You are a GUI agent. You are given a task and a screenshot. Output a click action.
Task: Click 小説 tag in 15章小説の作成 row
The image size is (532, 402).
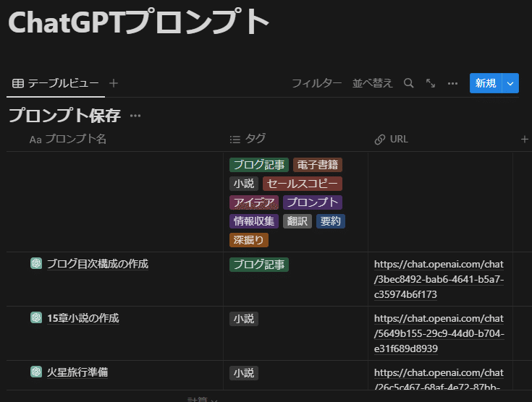coord(244,319)
